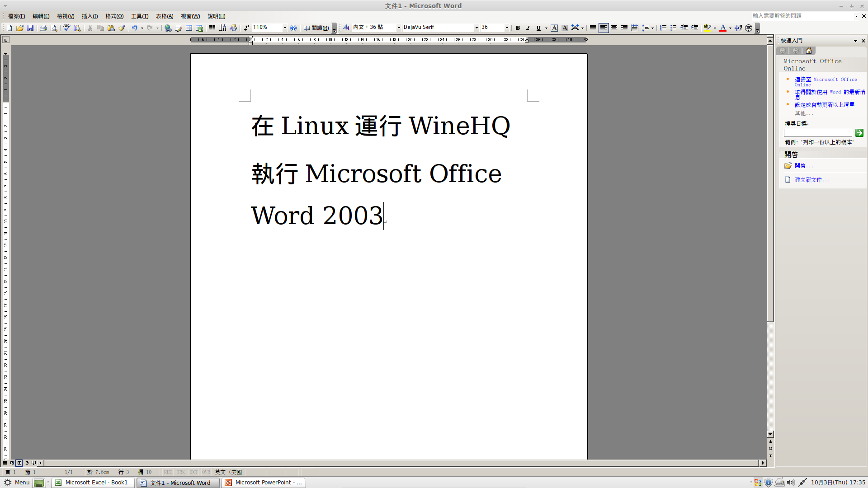Open Word Help question mark icon
The height and width of the screenshot is (488, 868).
(x=293, y=28)
